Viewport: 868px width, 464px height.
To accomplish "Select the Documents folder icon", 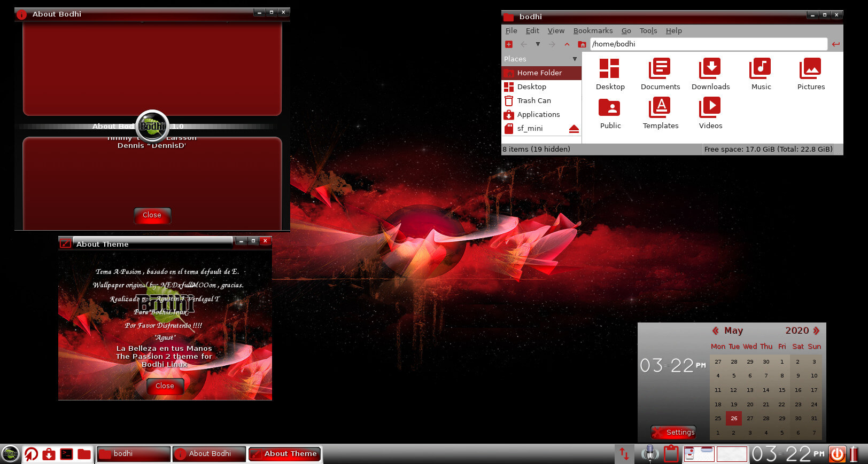I will point(660,74).
